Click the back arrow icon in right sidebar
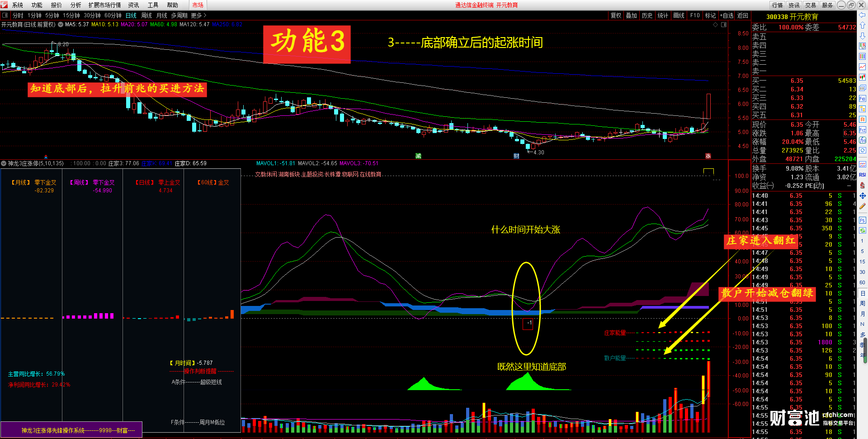This screenshot has width=868, height=439. click(x=862, y=15)
